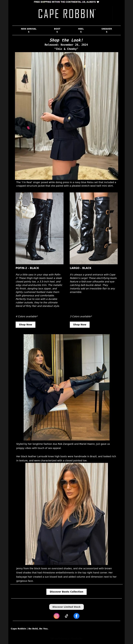This screenshot has height=644, width=133.
Task: Click Shop Now under Largo Black
Action: [x=80, y=325]
